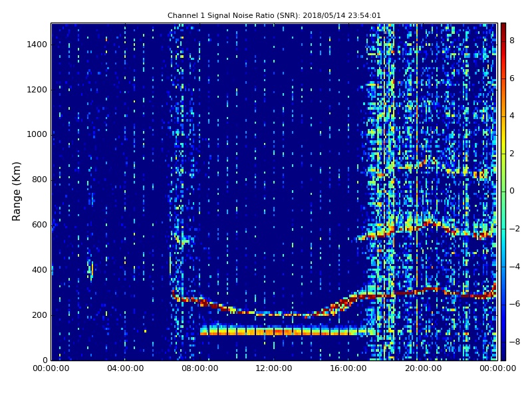Click the colorbar label 8

[512, 41]
